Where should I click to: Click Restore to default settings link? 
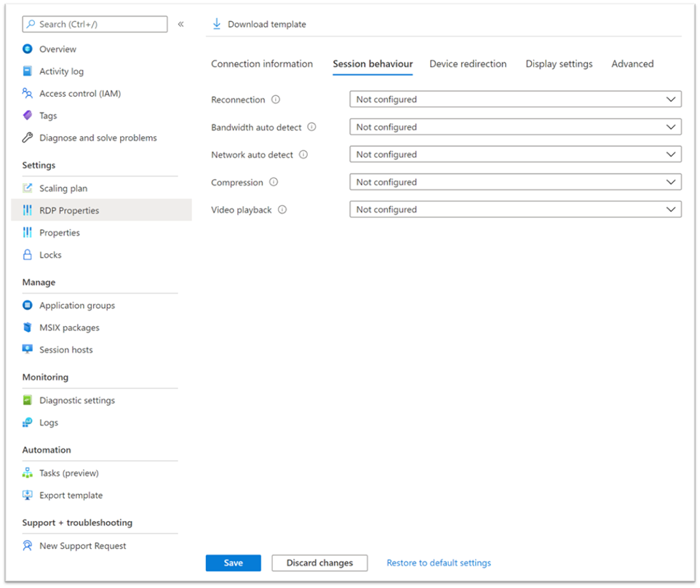point(439,563)
